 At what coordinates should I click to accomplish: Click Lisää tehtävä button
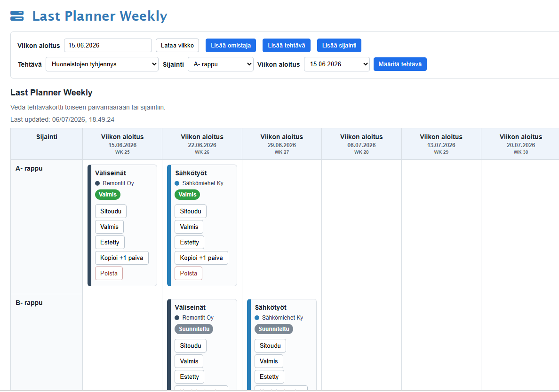(x=286, y=45)
